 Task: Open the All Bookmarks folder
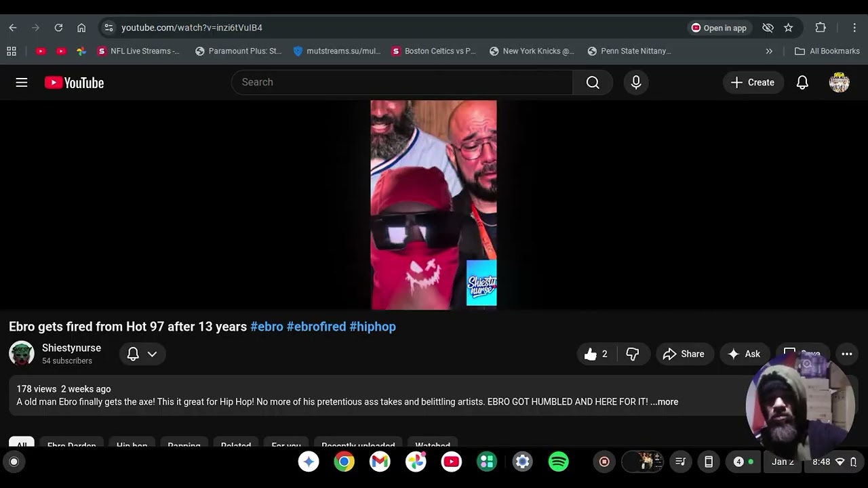pos(827,51)
